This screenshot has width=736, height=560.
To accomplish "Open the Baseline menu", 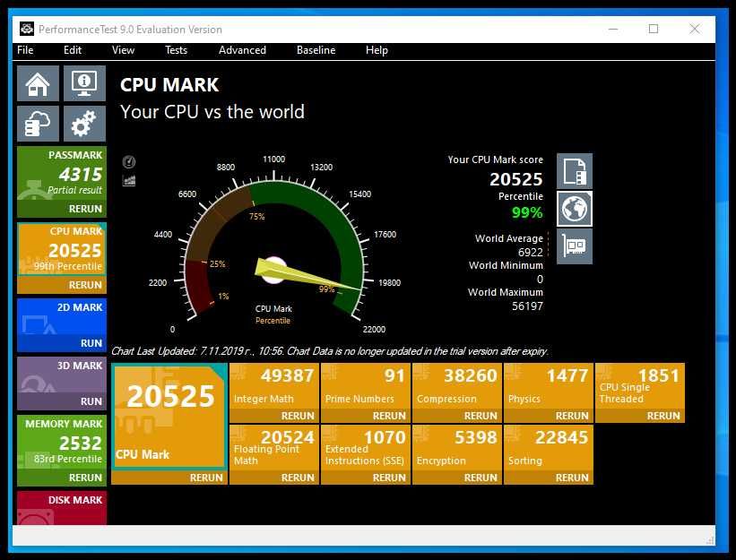I will pos(316,50).
